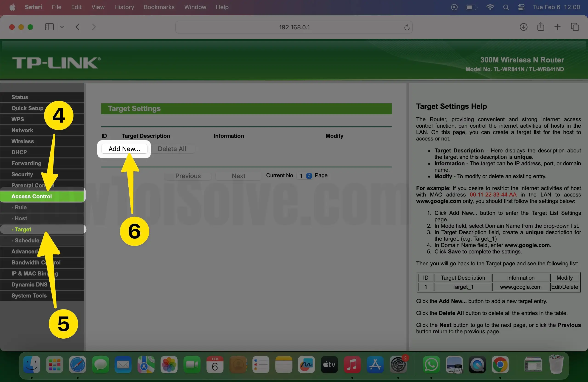
Task: Share the current page
Action: 540,27
